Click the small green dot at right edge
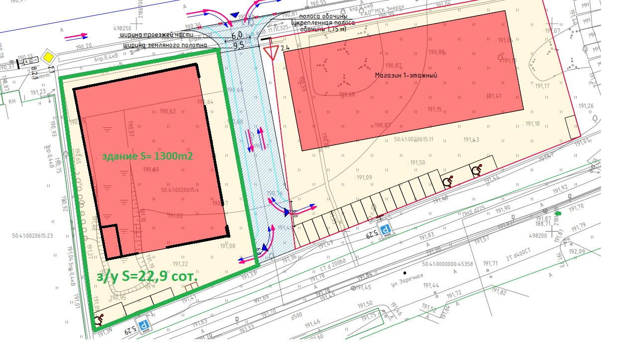Viewport: 619px width, 364px height. (558, 213)
